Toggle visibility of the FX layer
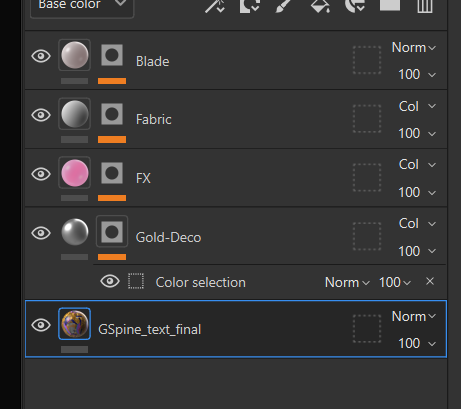 (x=41, y=174)
